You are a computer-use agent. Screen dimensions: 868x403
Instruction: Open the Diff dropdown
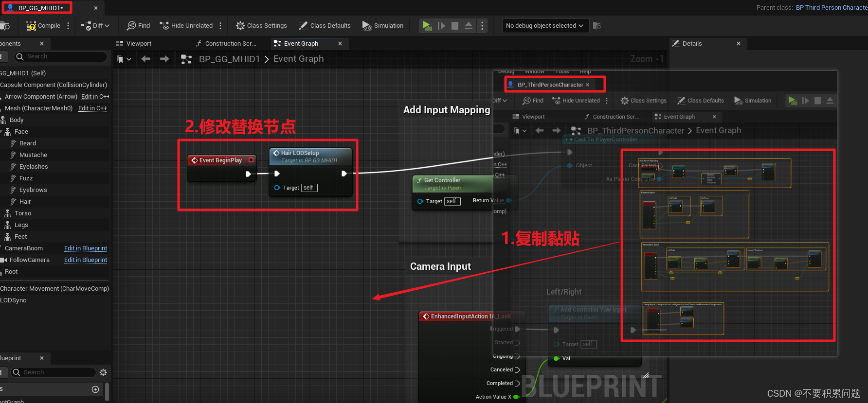coord(95,26)
